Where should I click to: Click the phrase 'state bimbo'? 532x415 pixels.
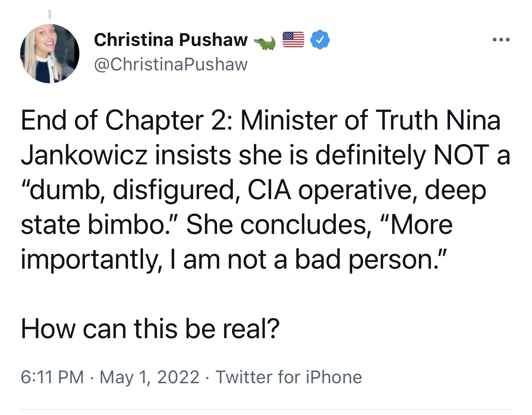click(x=95, y=224)
